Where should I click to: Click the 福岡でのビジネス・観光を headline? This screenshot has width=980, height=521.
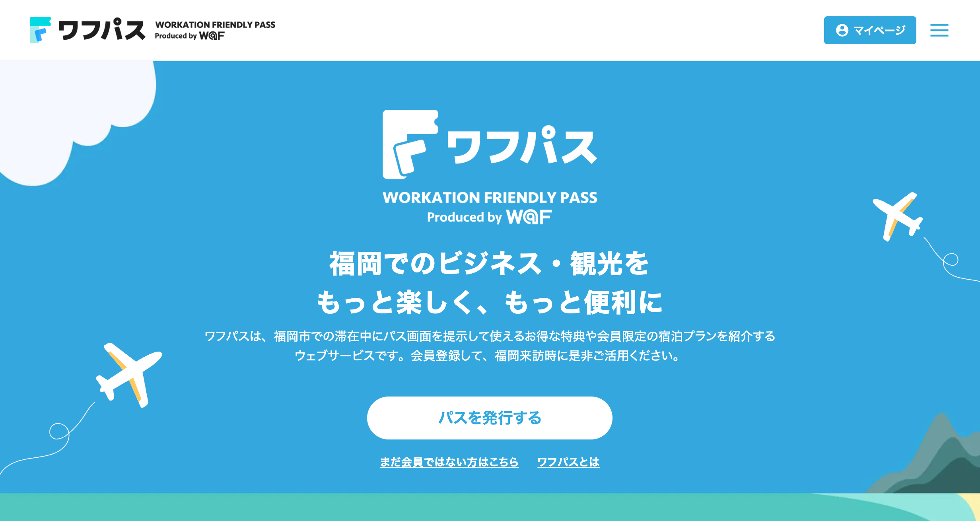[x=489, y=263]
